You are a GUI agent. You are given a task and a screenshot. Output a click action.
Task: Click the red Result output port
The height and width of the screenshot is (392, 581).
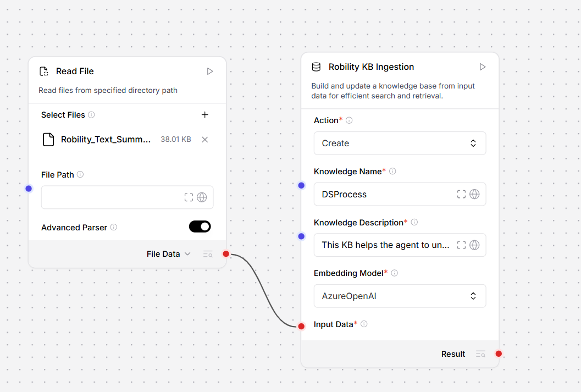coord(499,354)
